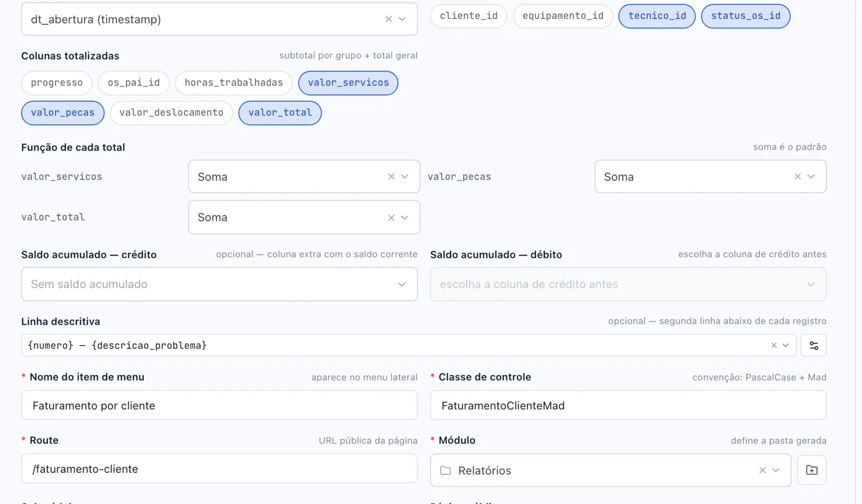Click the new folder icon beside Módulo
This screenshot has width=862, height=504.
(812, 470)
